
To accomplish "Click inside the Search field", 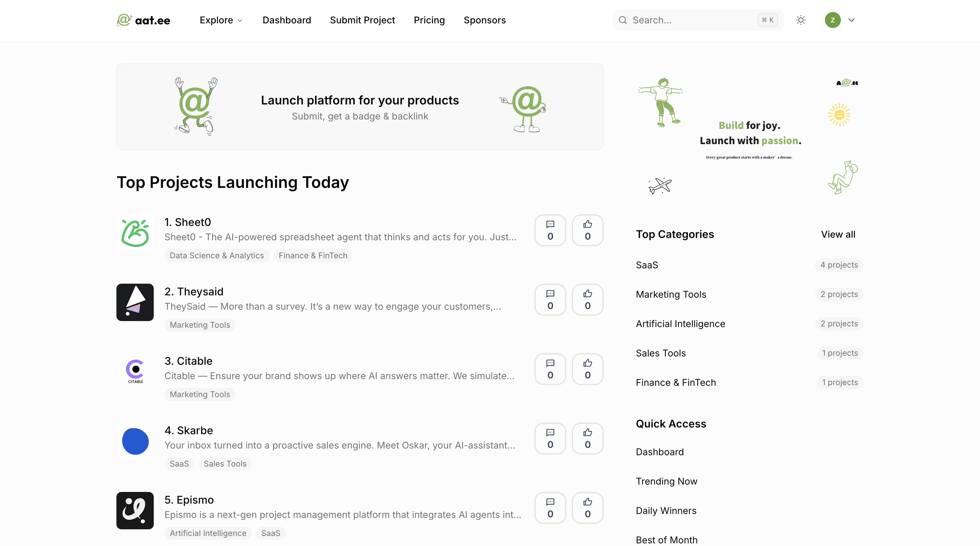I will point(685,20).
